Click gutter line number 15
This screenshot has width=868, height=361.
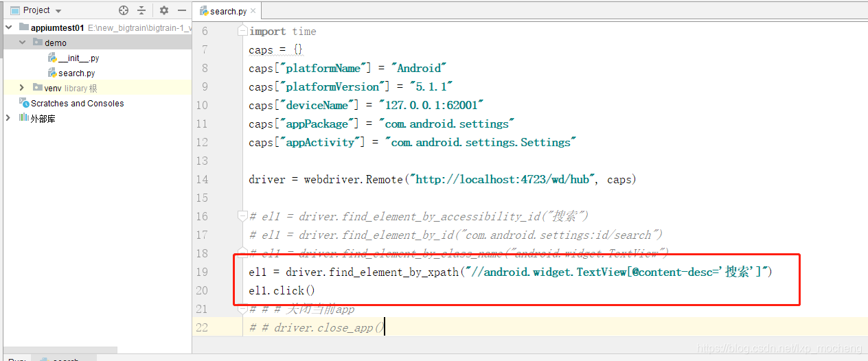[x=201, y=198]
